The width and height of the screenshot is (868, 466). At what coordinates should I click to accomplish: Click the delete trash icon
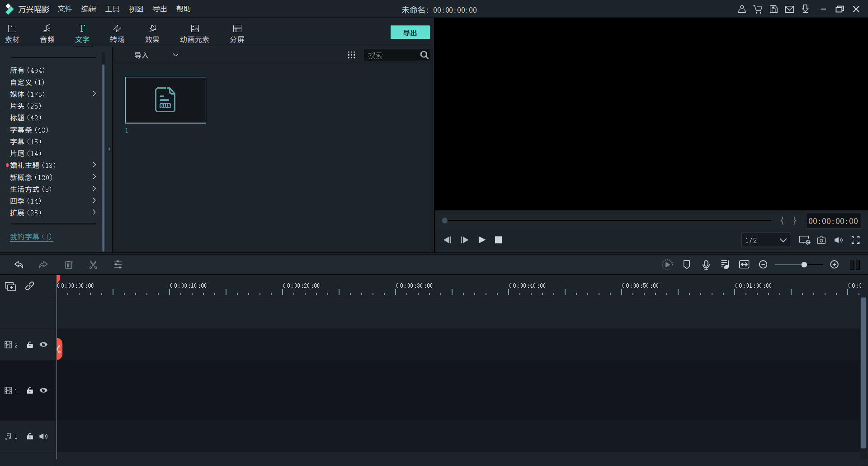pos(69,265)
